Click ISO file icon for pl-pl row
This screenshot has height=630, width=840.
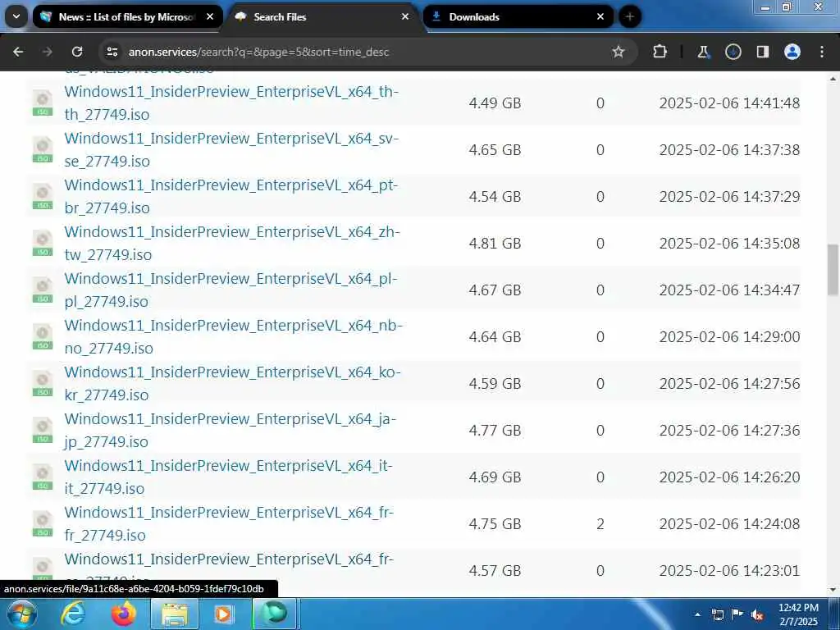coord(43,290)
